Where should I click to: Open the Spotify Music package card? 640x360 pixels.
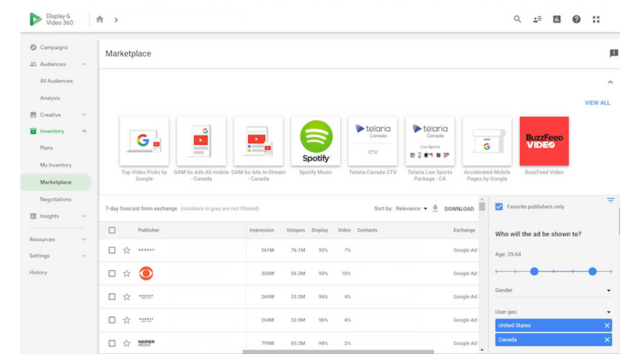click(x=316, y=141)
